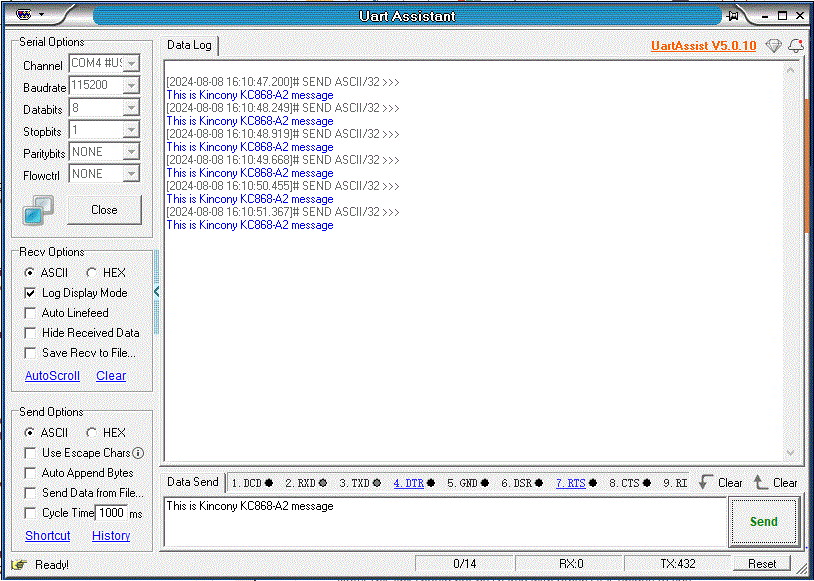Open the Channel COM port dropdown

click(x=130, y=64)
